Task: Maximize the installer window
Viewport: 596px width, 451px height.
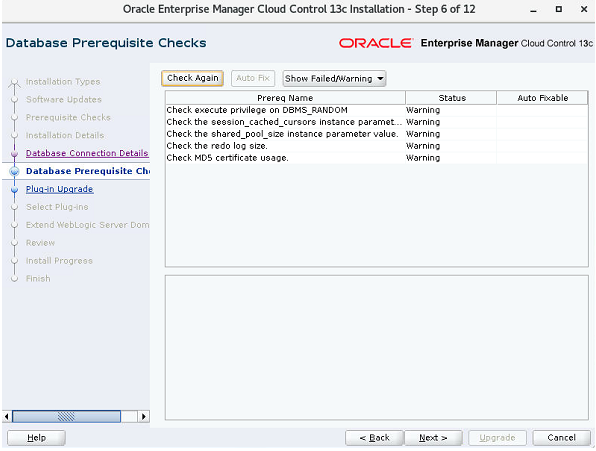Action: [558, 9]
